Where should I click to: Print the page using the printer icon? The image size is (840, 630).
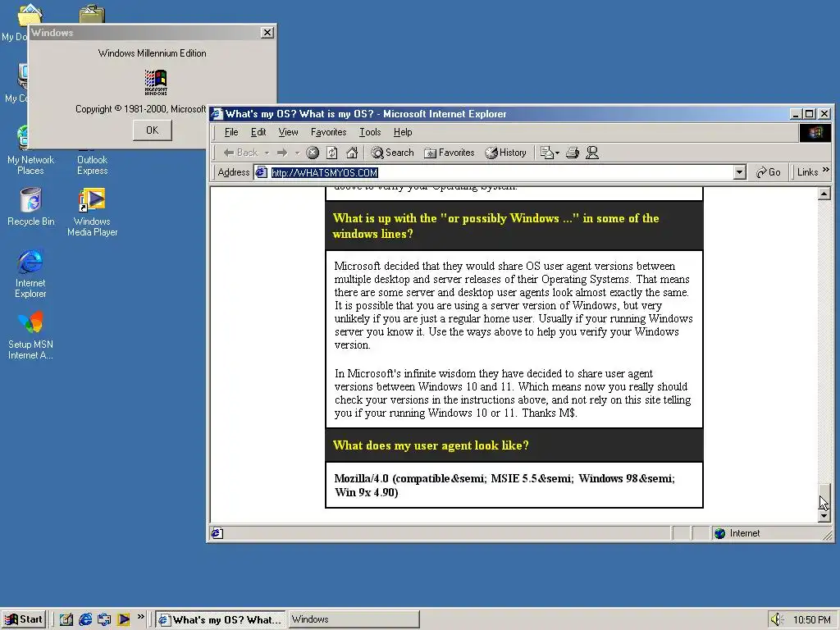[x=572, y=153]
